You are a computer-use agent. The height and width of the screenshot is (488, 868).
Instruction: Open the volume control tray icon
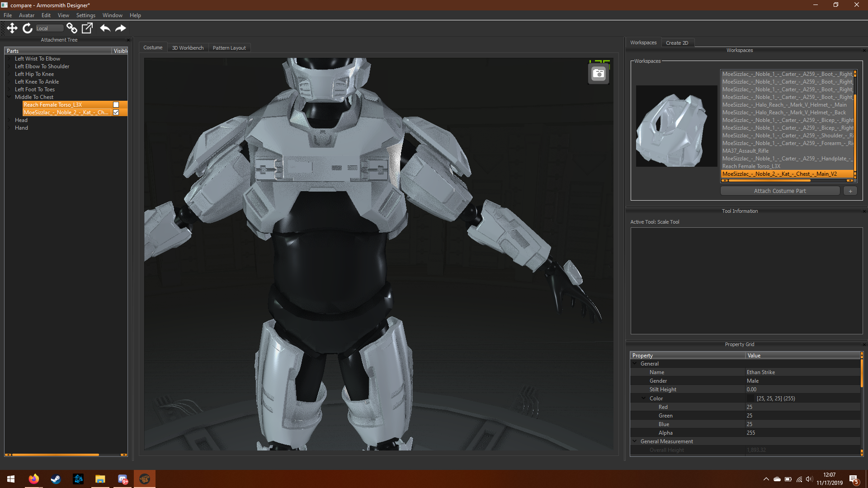[x=809, y=479]
